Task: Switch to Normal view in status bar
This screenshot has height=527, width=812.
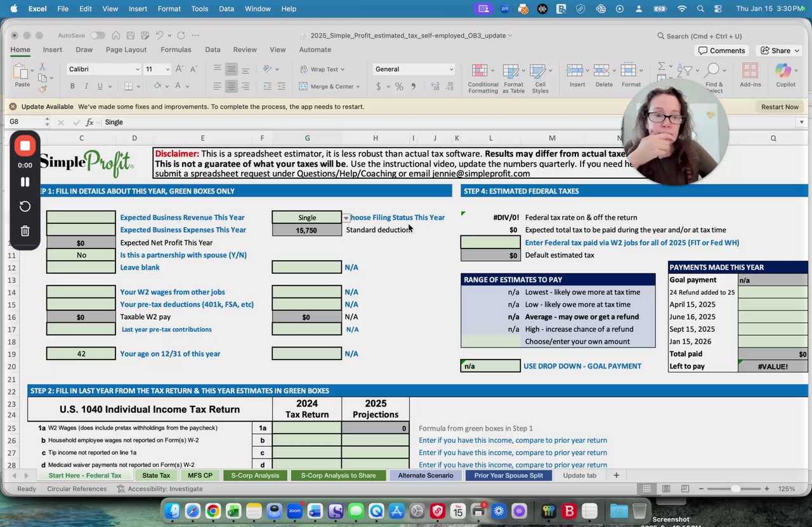Action: [646, 489]
